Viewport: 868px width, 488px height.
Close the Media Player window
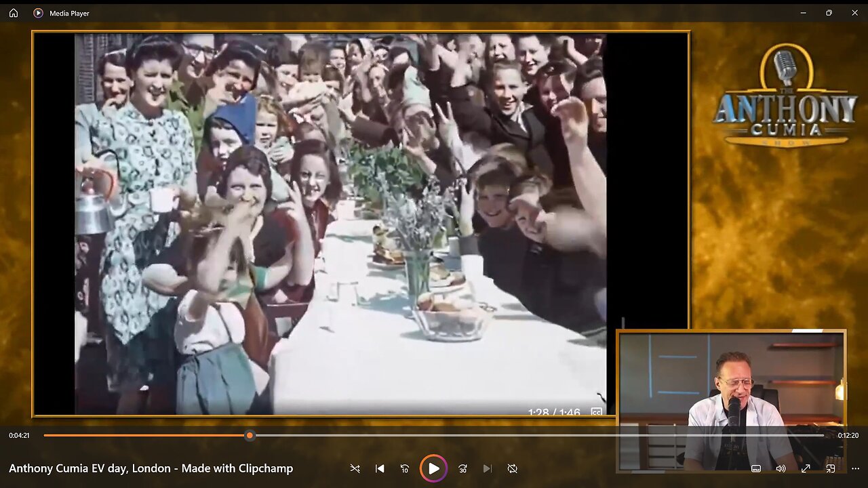(854, 13)
